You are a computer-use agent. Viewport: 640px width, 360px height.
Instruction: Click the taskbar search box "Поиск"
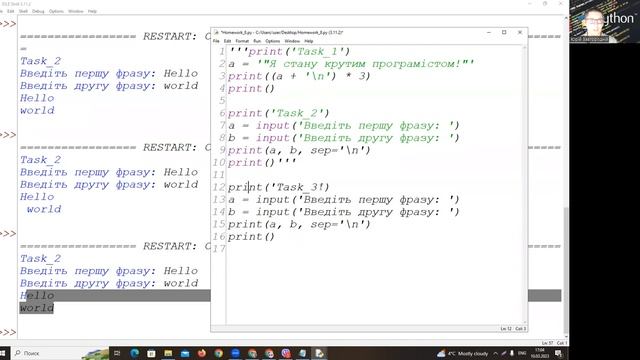[x=59, y=353]
